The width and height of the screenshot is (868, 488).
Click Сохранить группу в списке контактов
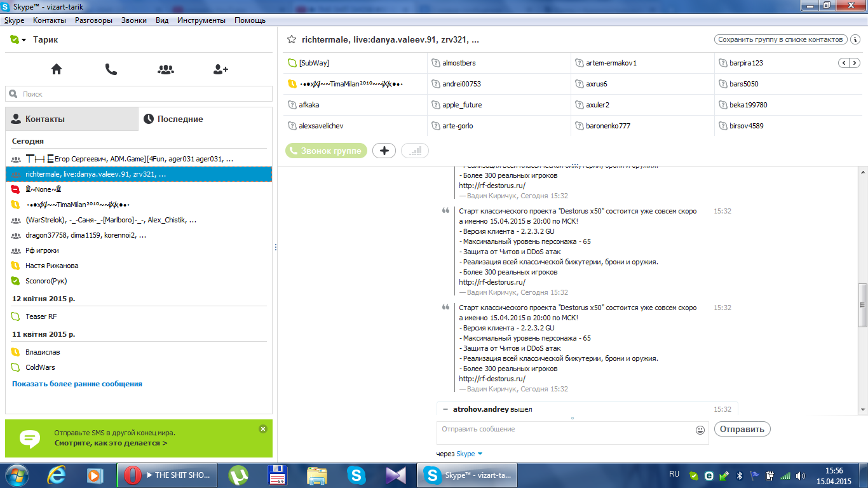click(x=781, y=39)
